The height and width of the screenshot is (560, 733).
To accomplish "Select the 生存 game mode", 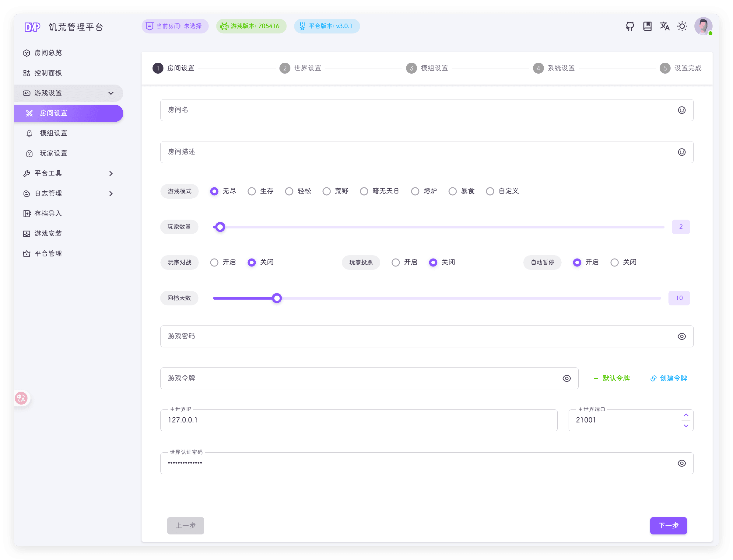I will click(252, 191).
